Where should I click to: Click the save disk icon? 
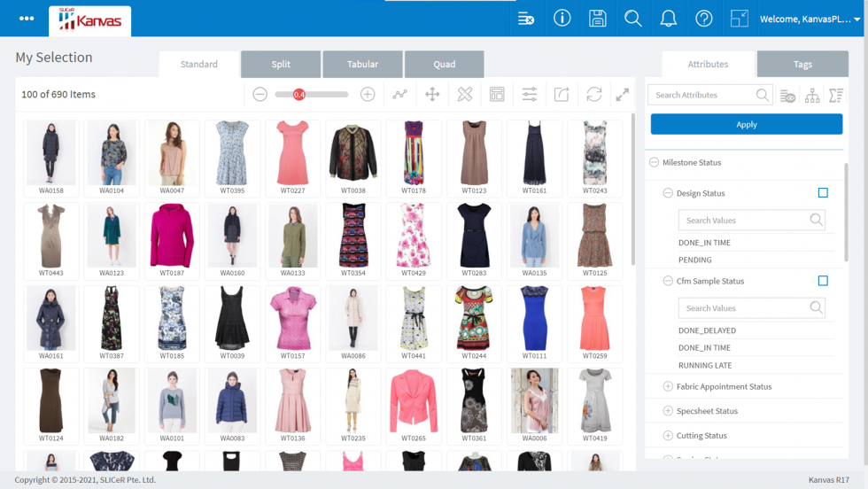tap(597, 19)
